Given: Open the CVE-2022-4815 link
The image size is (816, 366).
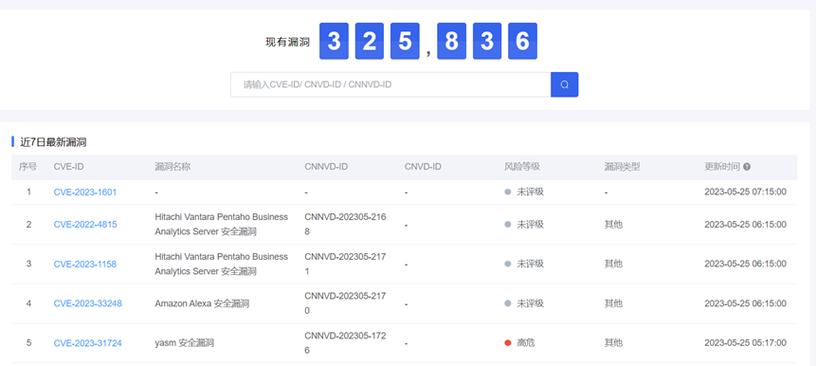Looking at the screenshot, I should coord(85,224).
